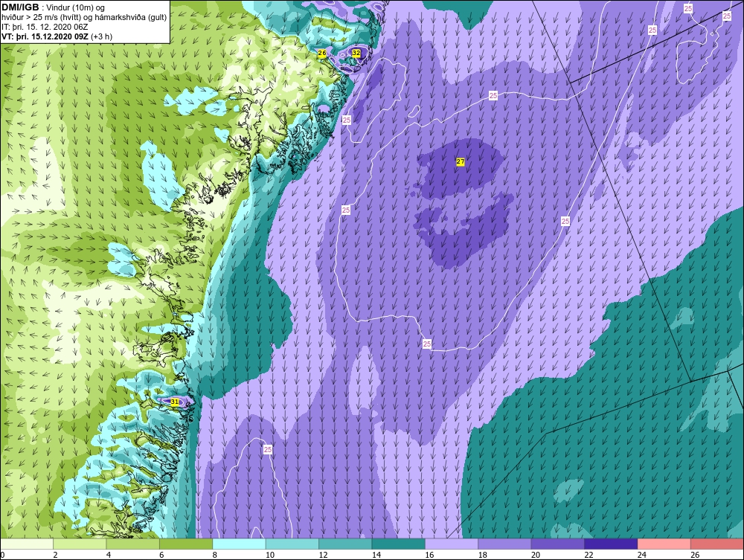Click the legend tick label 10
Viewport: 744px width, 560px height.
click(x=270, y=555)
